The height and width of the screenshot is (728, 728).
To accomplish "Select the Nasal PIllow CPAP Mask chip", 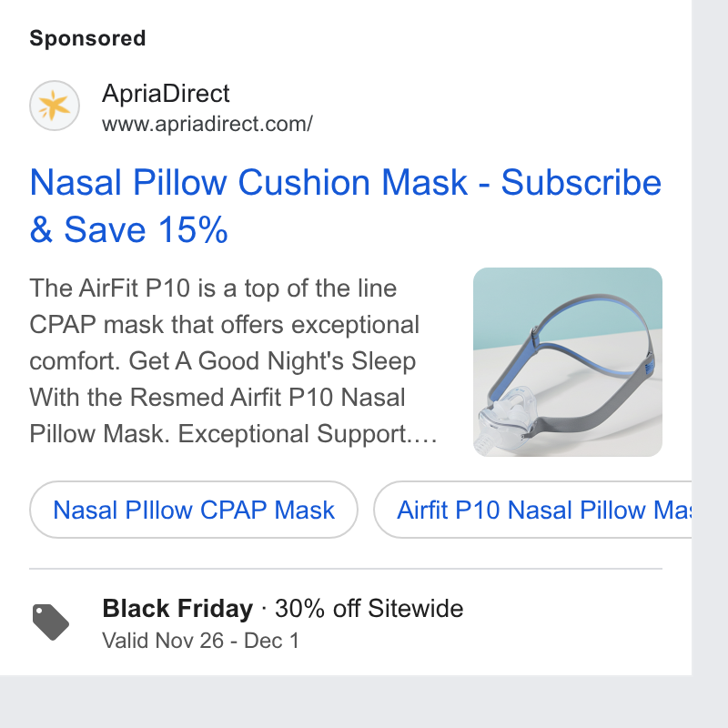I will [x=194, y=510].
